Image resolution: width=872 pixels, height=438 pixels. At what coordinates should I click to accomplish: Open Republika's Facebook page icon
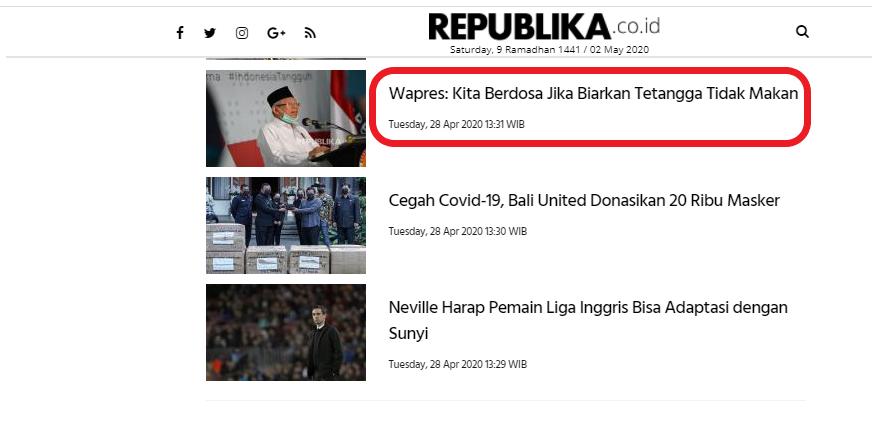click(x=180, y=33)
